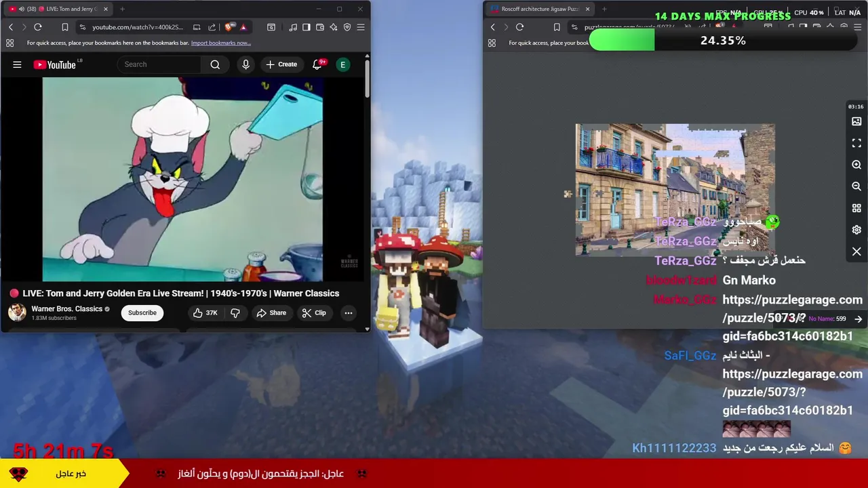
Task: Close the puzzle with the X icon
Action: [856, 251]
